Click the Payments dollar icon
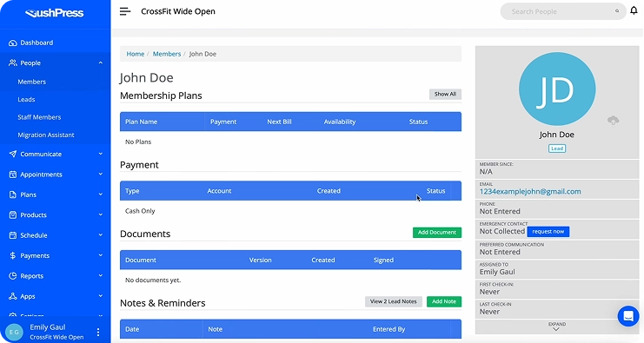The width and height of the screenshot is (644, 343). point(13,255)
